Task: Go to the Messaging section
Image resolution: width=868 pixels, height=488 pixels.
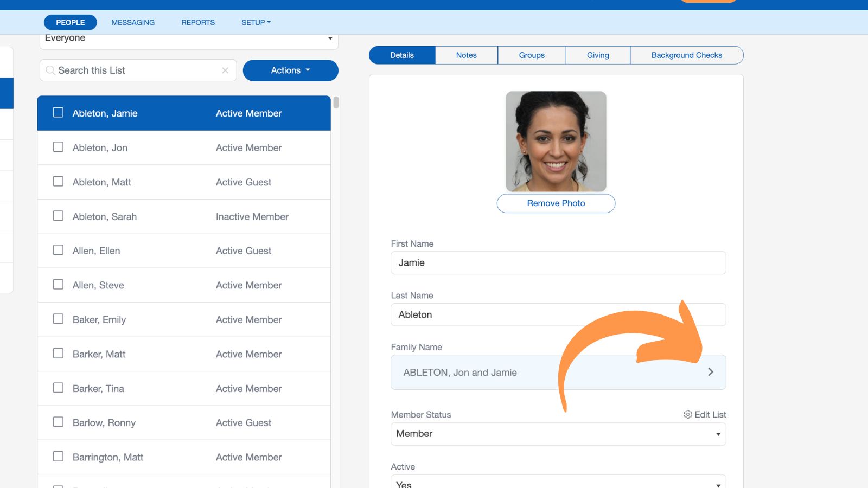Action: point(133,22)
